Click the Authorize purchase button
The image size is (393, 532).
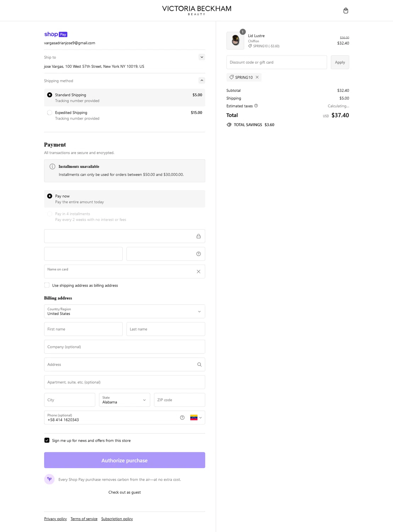124,460
